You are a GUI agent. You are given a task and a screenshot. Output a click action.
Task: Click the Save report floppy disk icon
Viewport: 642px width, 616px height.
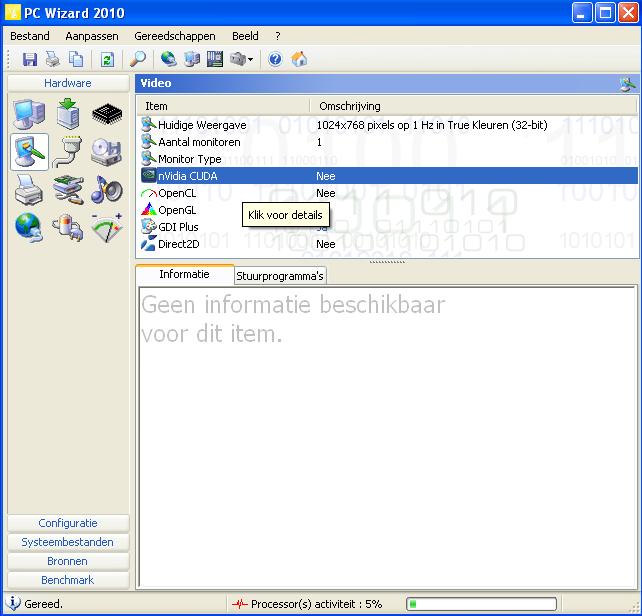(x=29, y=60)
